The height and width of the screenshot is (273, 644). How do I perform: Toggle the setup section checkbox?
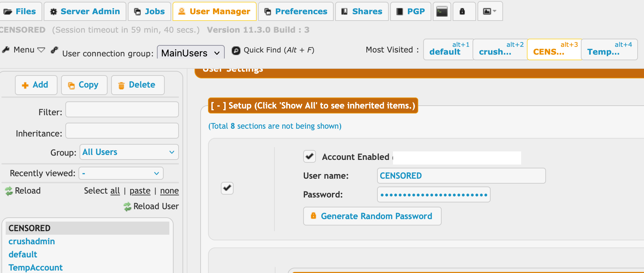pos(227,188)
